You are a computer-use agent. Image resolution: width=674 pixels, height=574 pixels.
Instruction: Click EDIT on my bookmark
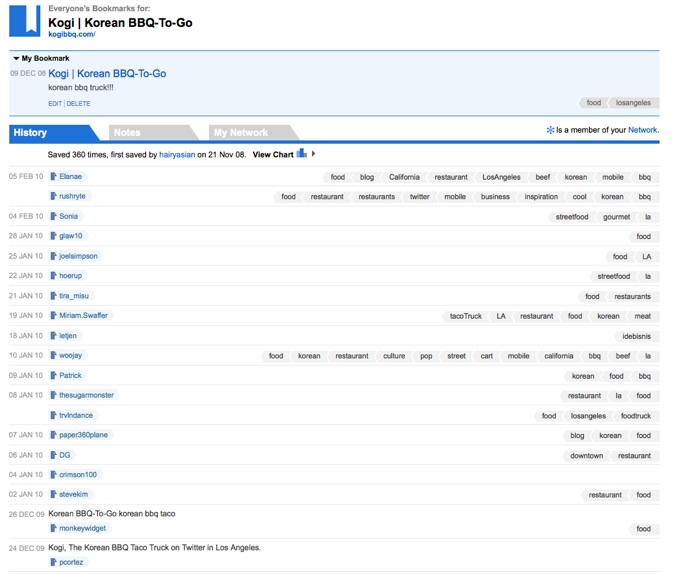[55, 104]
